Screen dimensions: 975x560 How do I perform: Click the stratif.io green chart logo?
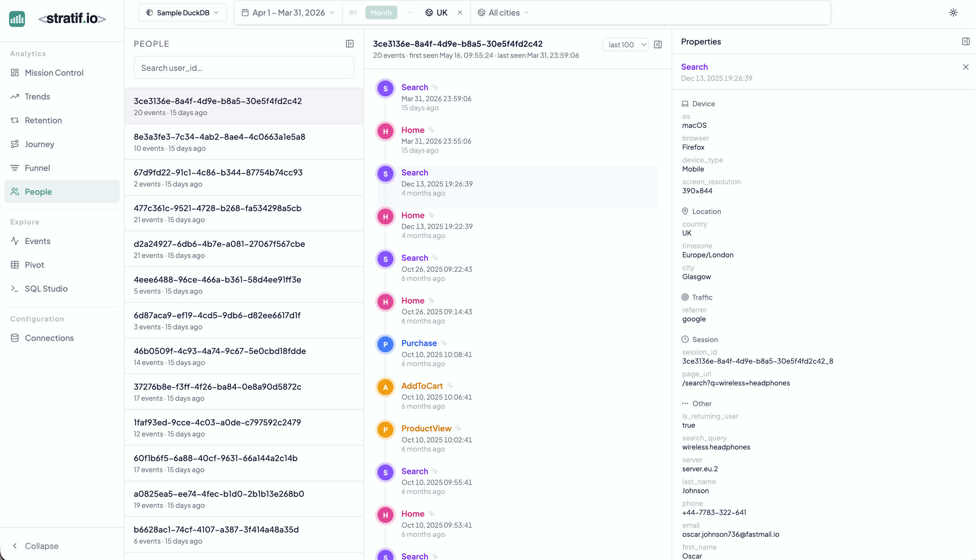click(17, 19)
